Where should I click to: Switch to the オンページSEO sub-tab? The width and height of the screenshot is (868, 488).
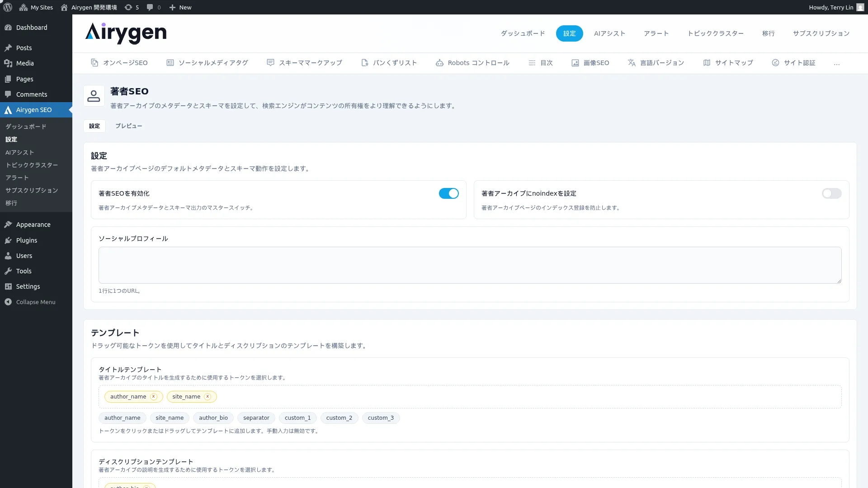tap(119, 63)
